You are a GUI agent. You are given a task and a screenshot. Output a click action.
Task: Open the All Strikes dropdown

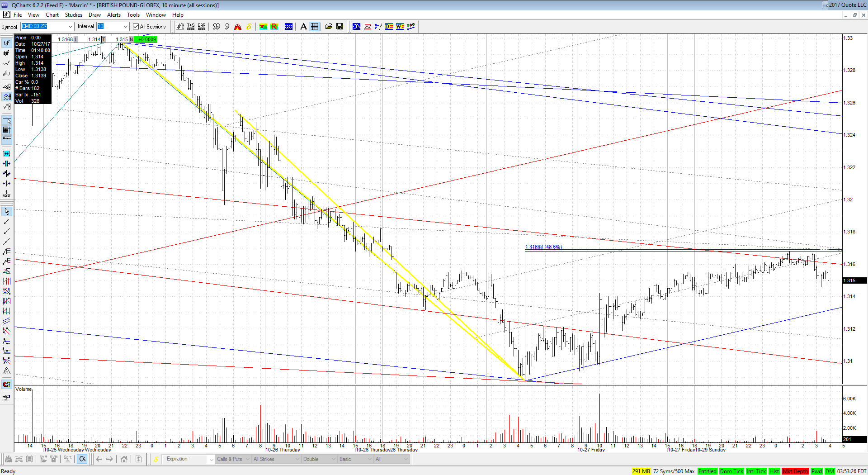click(x=276, y=459)
